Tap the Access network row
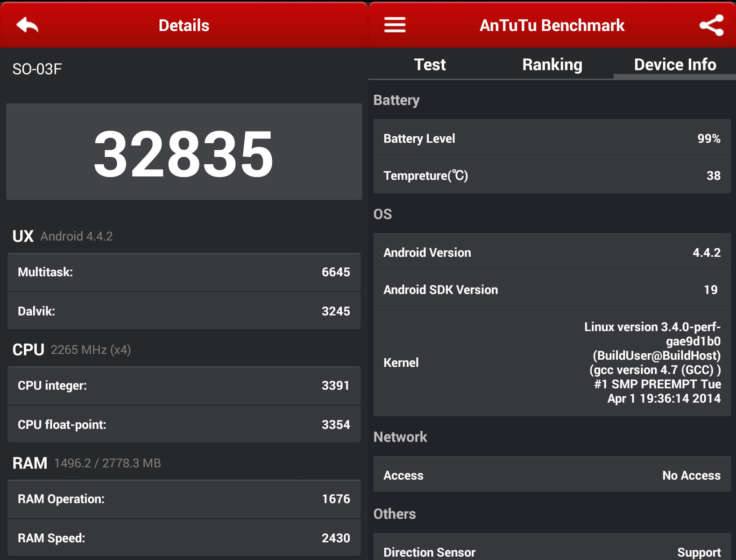The image size is (736, 560). (552, 475)
